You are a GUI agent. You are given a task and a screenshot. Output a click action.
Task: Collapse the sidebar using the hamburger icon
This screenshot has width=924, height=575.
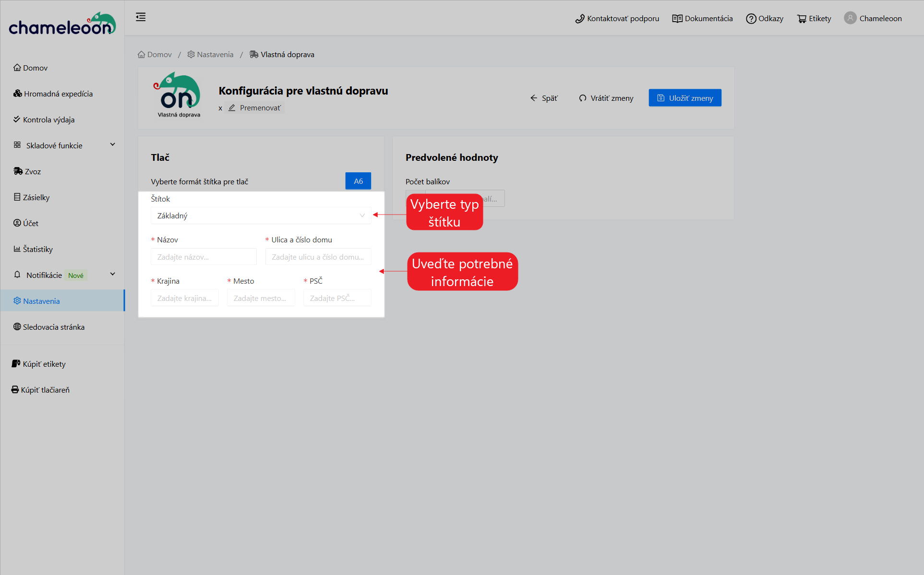[x=141, y=17]
